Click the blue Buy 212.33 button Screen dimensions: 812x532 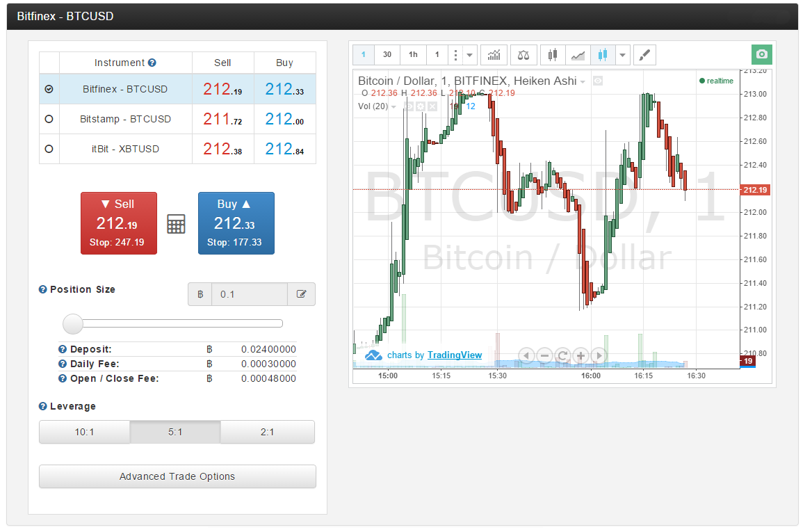click(236, 223)
